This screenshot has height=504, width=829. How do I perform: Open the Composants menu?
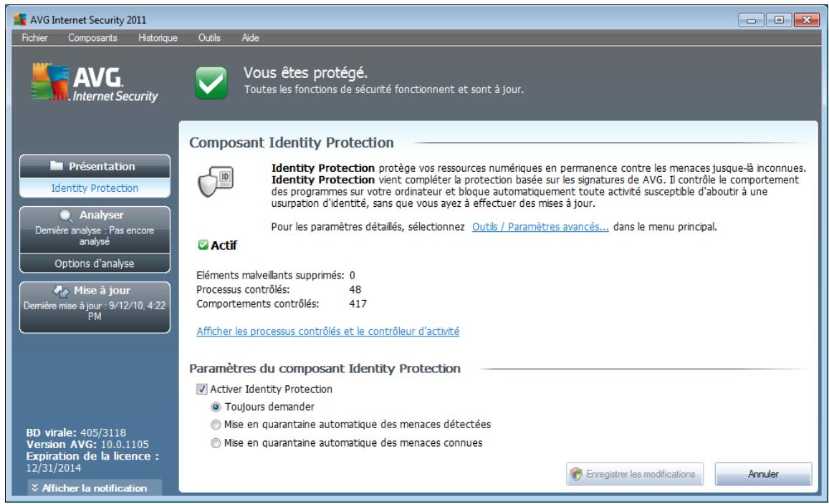point(92,37)
